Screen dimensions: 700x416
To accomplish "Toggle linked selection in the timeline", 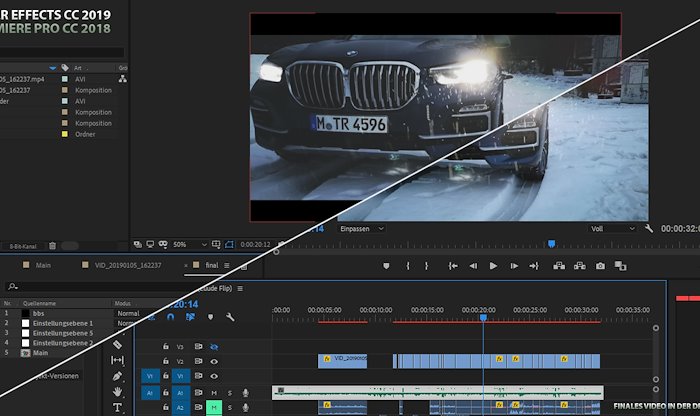I will click(x=190, y=317).
